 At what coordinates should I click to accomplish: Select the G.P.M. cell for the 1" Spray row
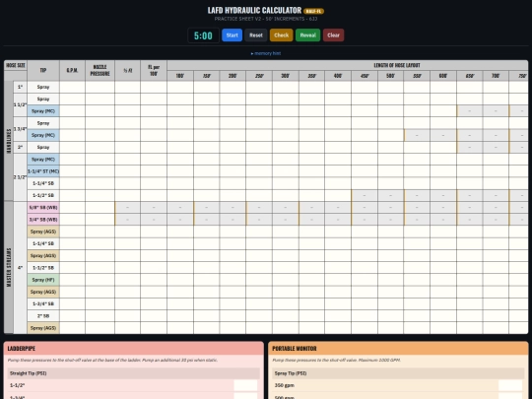(x=72, y=88)
